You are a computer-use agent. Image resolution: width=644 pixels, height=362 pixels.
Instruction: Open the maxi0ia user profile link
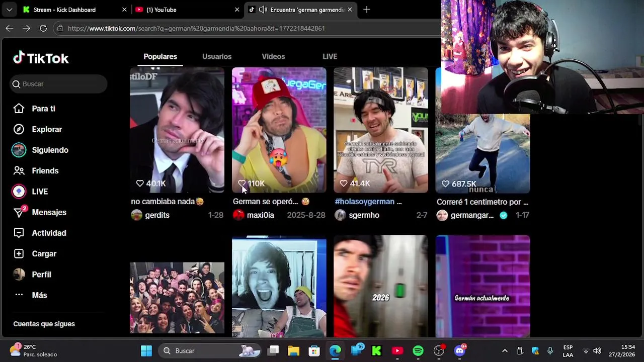260,215
